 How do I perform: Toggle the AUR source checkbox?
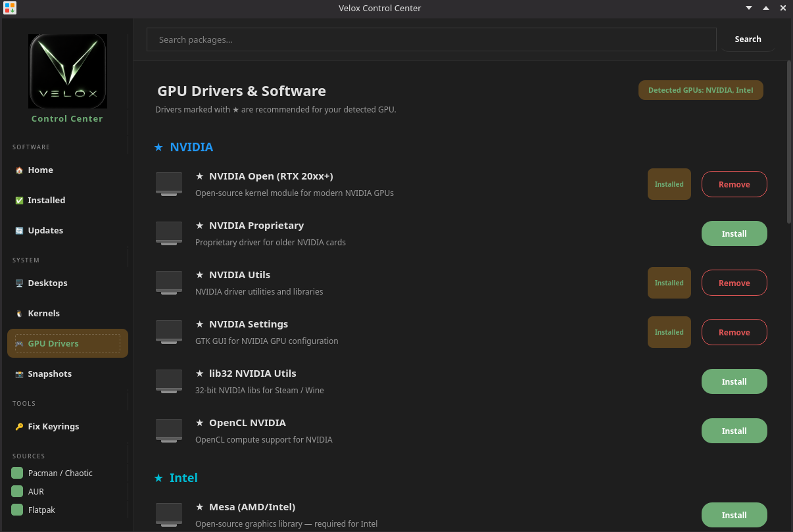point(17,491)
